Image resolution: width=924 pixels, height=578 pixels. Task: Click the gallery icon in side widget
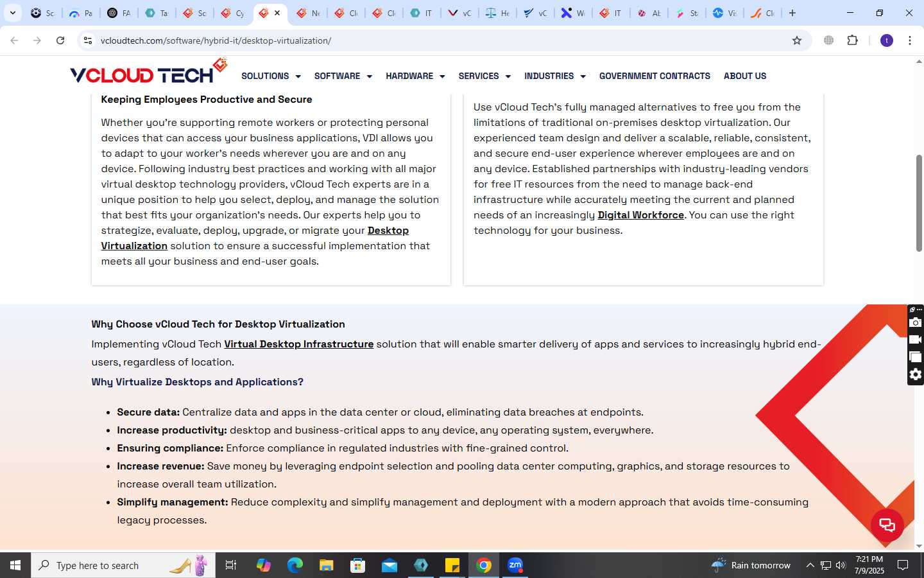(916, 357)
